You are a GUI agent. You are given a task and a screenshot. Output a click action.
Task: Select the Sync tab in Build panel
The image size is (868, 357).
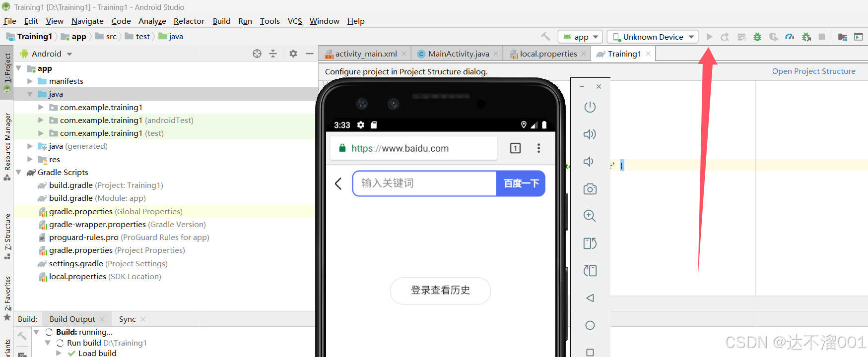click(127, 319)
